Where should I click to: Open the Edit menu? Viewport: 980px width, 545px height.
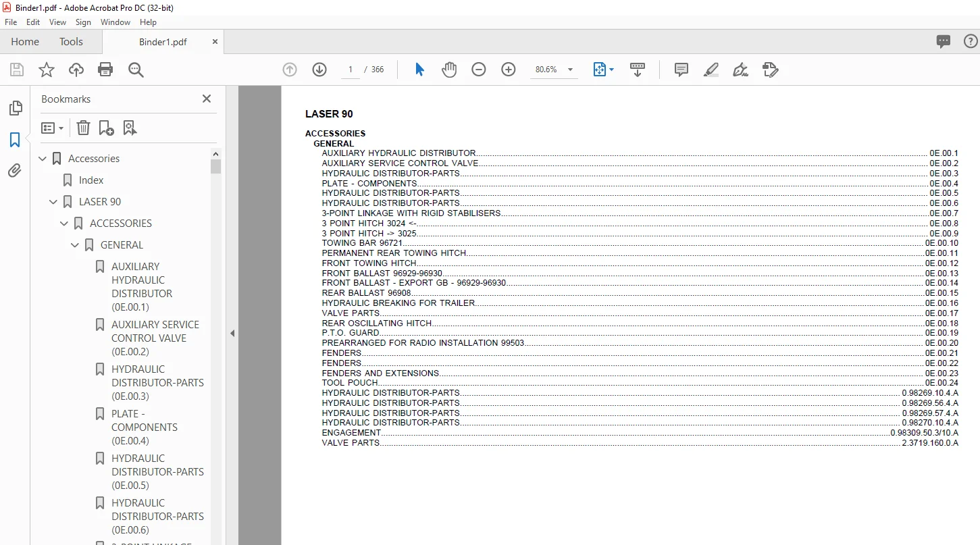pyautogui.click(x=33, y=22)
